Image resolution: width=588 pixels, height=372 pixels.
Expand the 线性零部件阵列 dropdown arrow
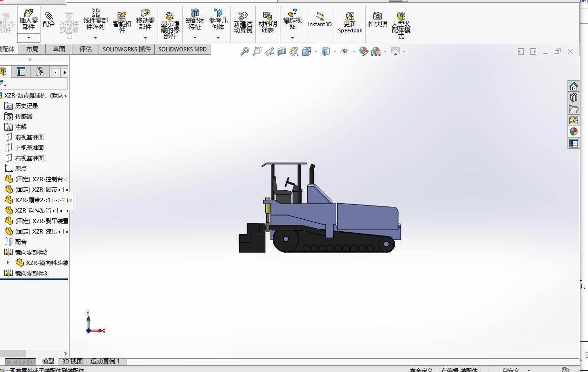click(96, 38)
